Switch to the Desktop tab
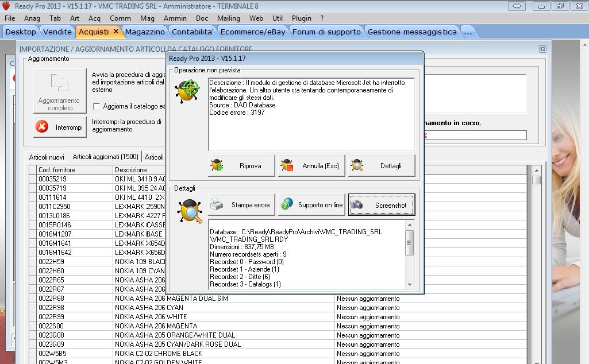Screen dimensions: 589x364 (x=21, y=32)
